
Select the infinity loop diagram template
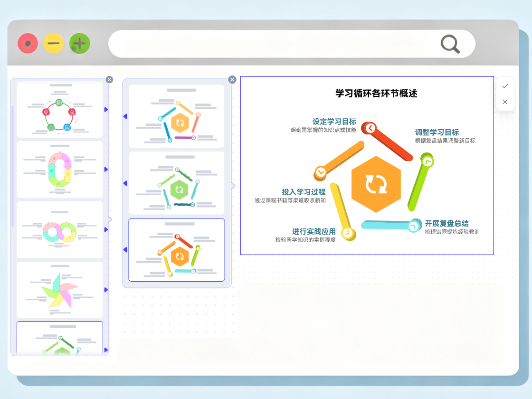[x=59, y=229]
